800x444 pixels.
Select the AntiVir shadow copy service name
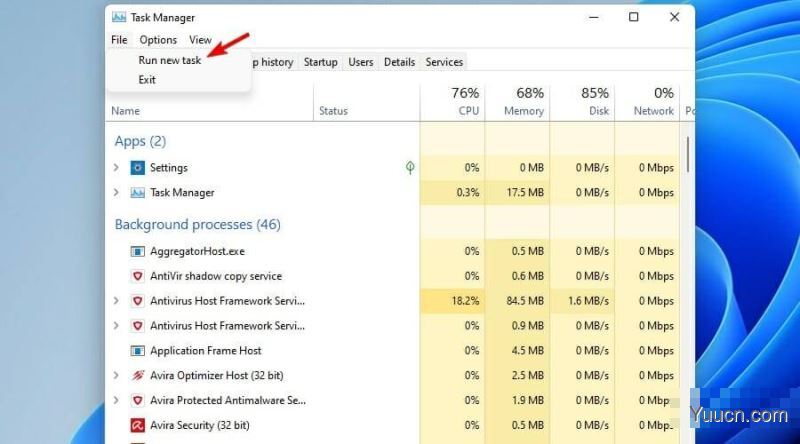tap(216, 276)
